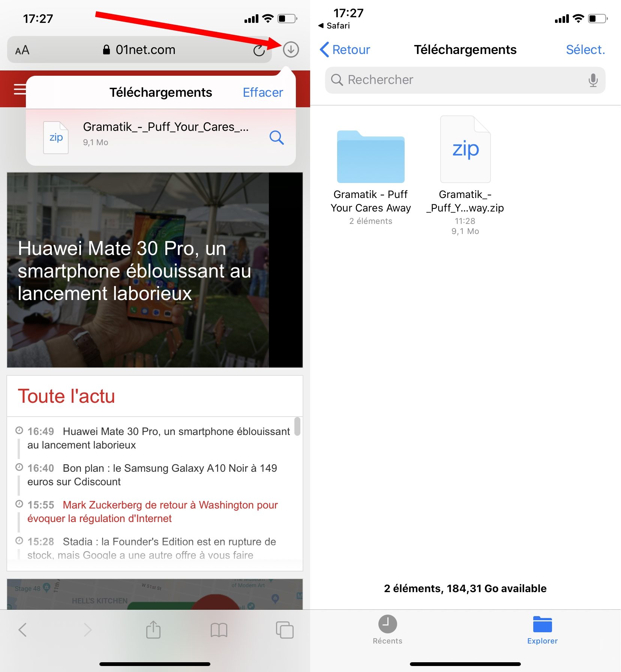This screenshot has height=672, width=621.
Task: Tap the Rechercher search field
Action: (x=465, y=80)
